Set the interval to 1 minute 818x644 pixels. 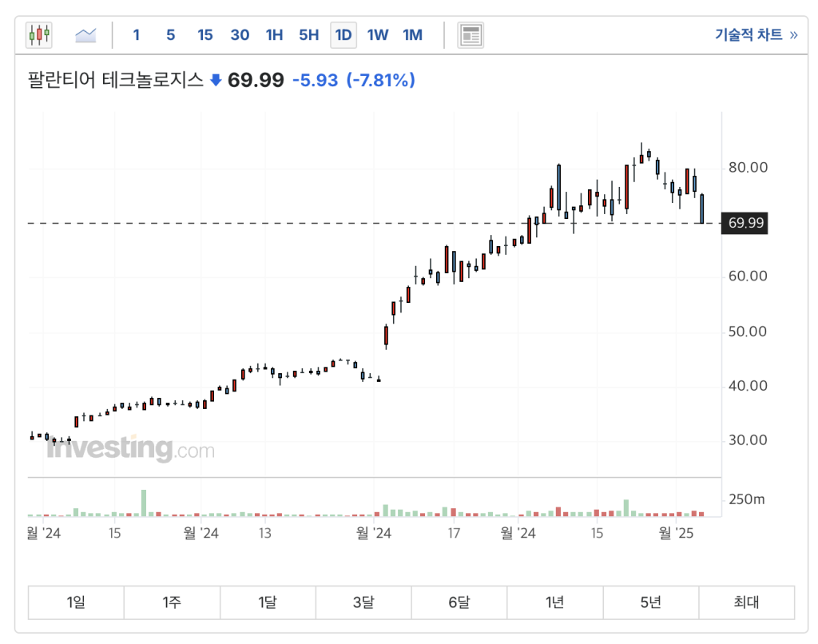pyautogui.click(x=137, y=34)
